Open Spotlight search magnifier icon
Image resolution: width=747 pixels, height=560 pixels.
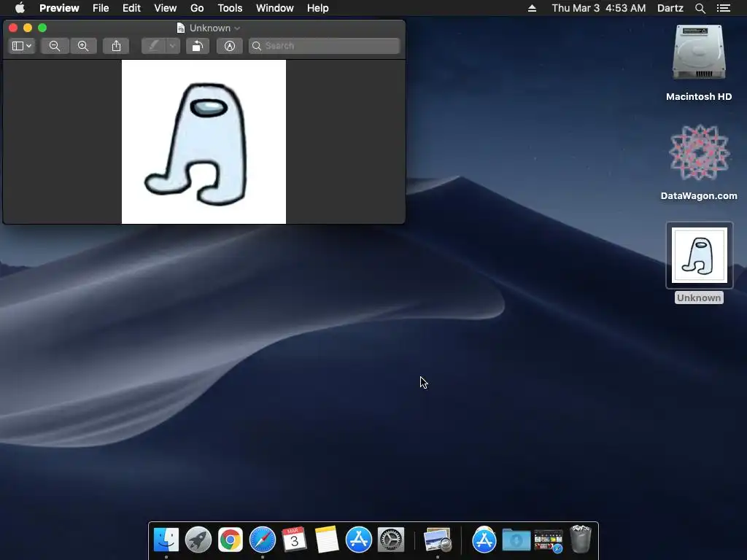(700, 8)
